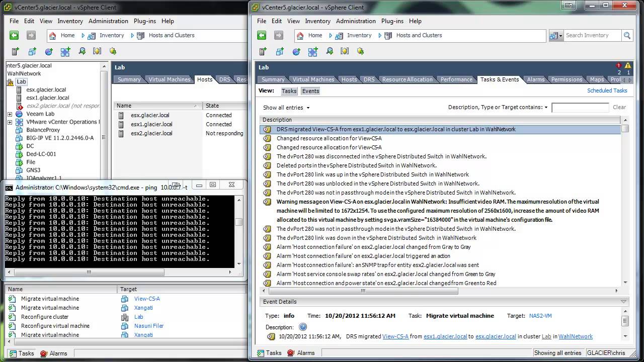Click New Cluster icon in left window toolbar
The width and height of the screenshot is (644, 362).
65,51
